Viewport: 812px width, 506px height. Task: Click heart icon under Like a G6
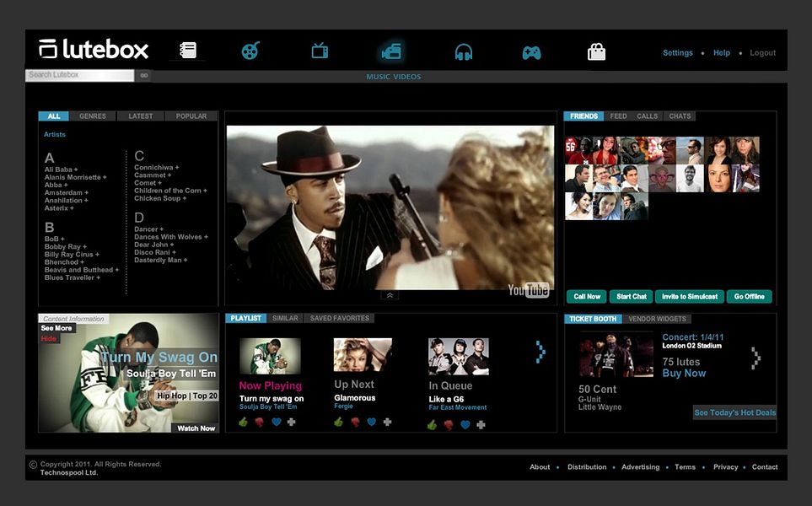[x=465, y=425]
